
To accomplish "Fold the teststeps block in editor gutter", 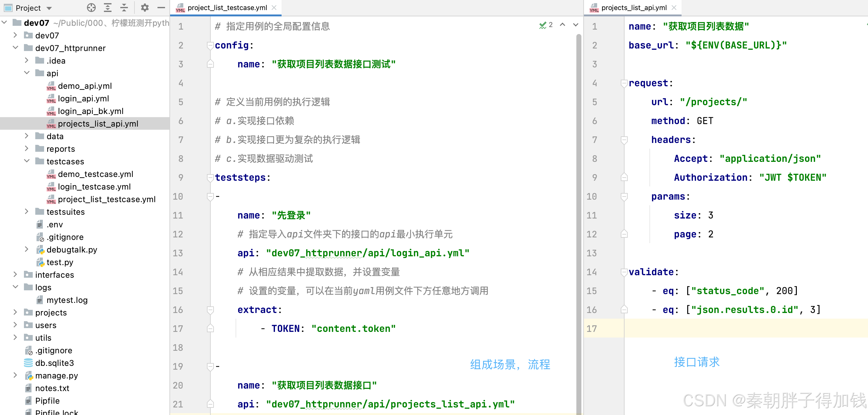I will (210, 178).
